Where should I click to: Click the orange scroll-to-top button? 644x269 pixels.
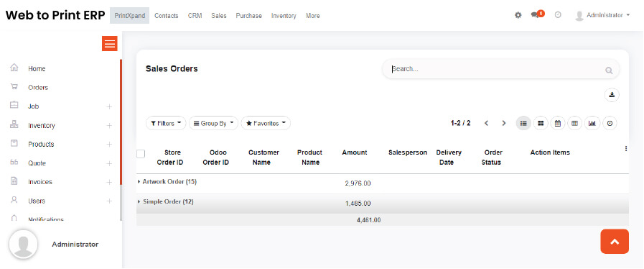pyautogui.click(x=615, y=242)
